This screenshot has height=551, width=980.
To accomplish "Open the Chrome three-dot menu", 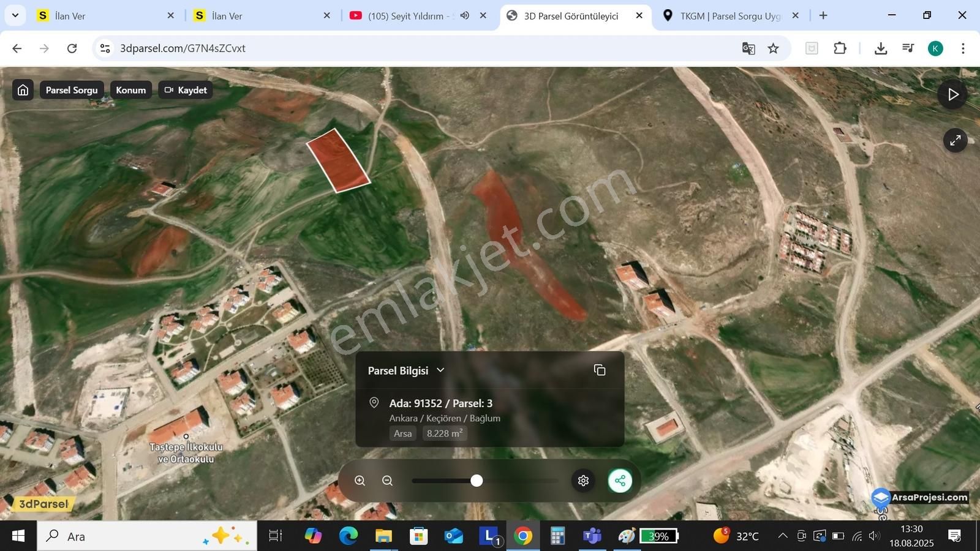I will tap(963, 48).
